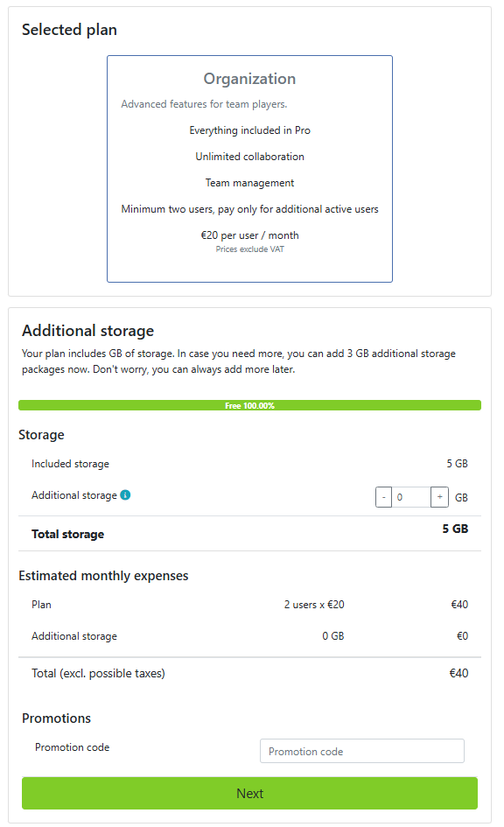Click the Additional storage heading

88,331
